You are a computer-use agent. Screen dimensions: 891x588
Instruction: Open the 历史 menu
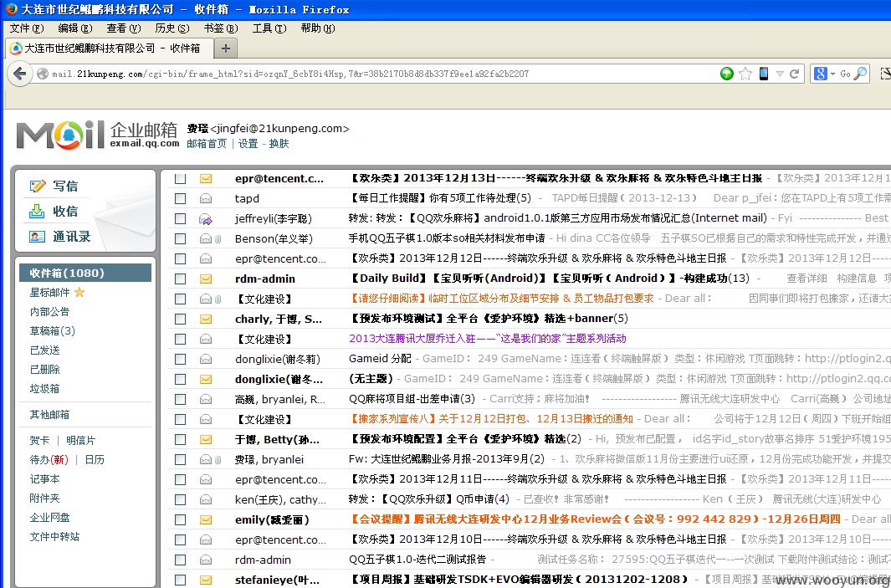click(x=172, y=28)
